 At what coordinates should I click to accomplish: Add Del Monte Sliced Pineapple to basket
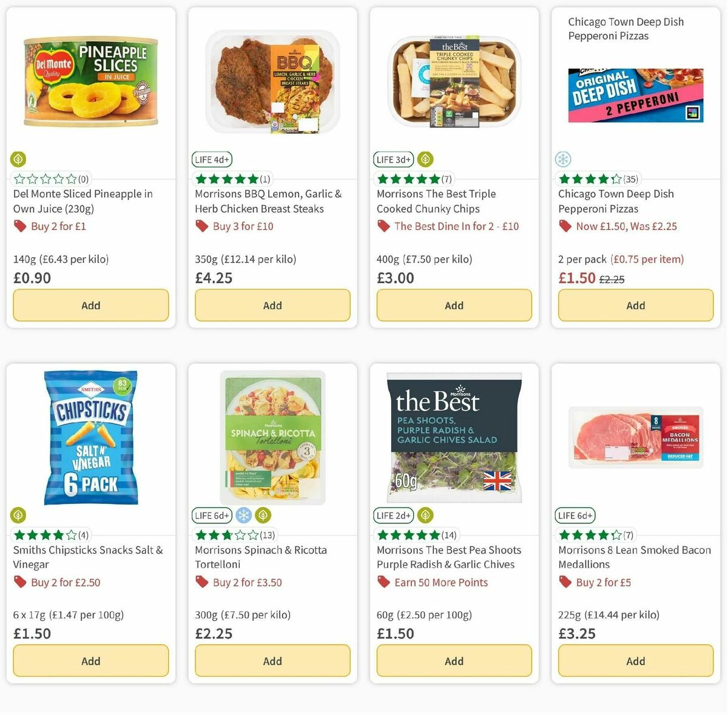click(90, 305)
